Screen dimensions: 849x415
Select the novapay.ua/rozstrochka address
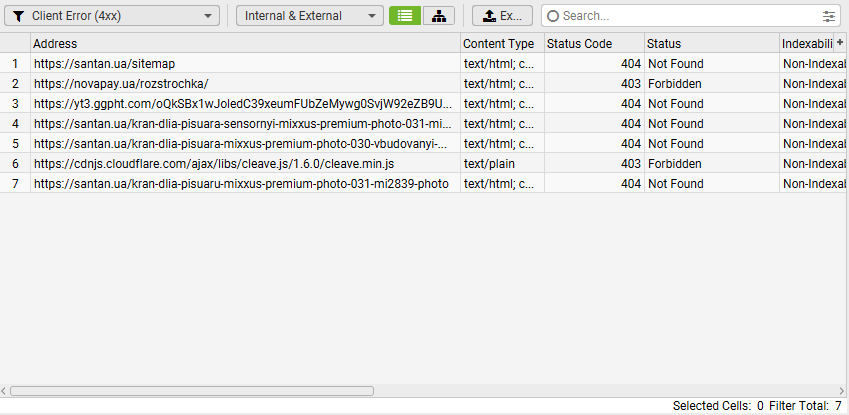[121, 84]
